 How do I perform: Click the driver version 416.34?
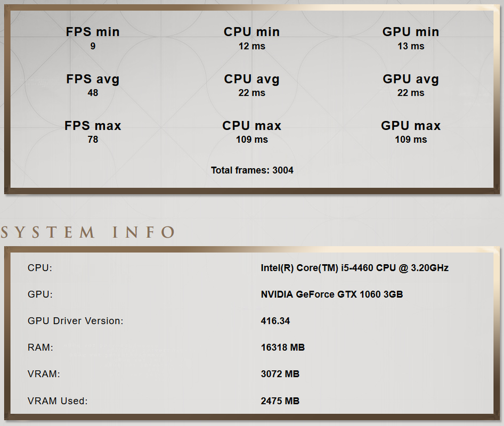click(275, 321)
